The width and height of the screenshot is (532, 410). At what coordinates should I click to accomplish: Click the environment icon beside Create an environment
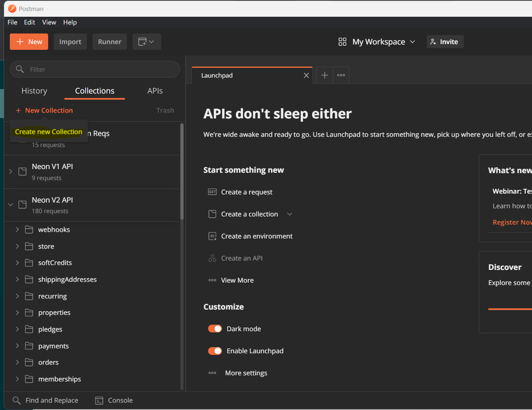(212, 236)
